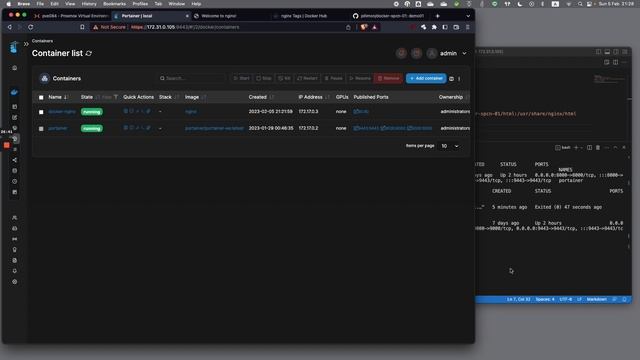Open Home in Portainer sidebar
This screenshot has width=640, height=360.
(15, 68)
